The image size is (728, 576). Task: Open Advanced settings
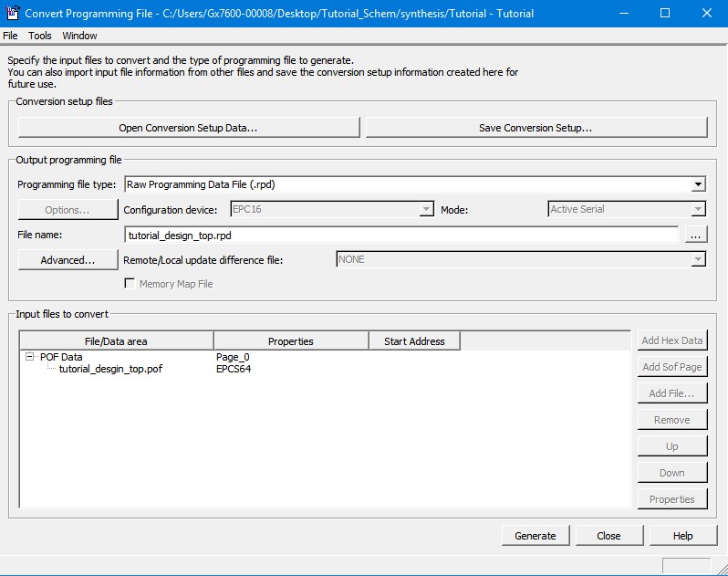[68, 259]
